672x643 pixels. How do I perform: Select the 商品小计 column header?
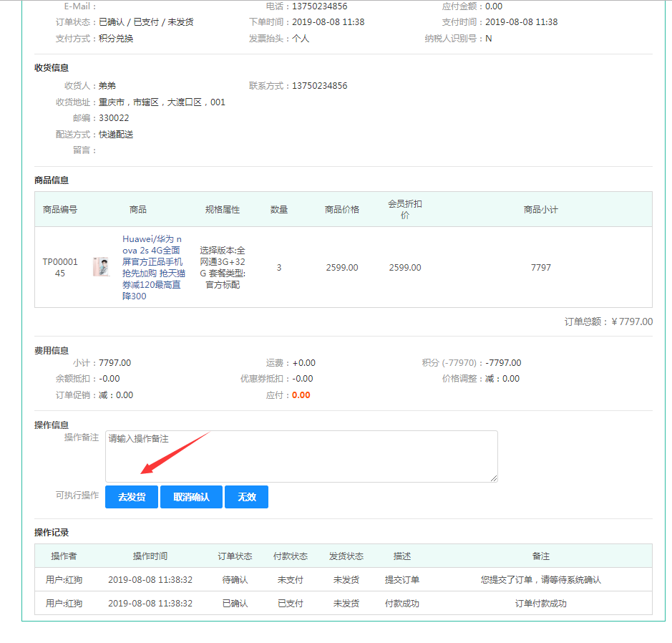[540, 210]
